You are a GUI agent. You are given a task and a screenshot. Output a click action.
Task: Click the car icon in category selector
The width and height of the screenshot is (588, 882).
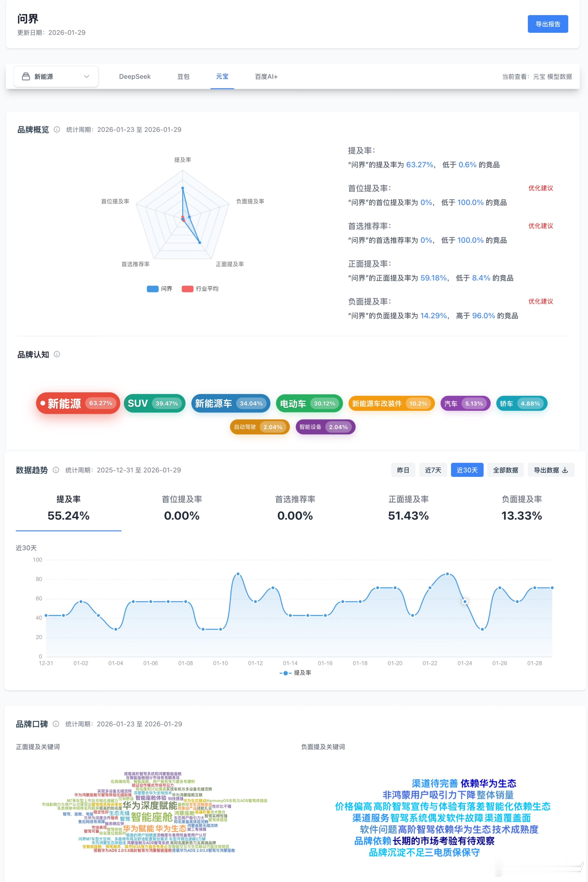point(26,76)
